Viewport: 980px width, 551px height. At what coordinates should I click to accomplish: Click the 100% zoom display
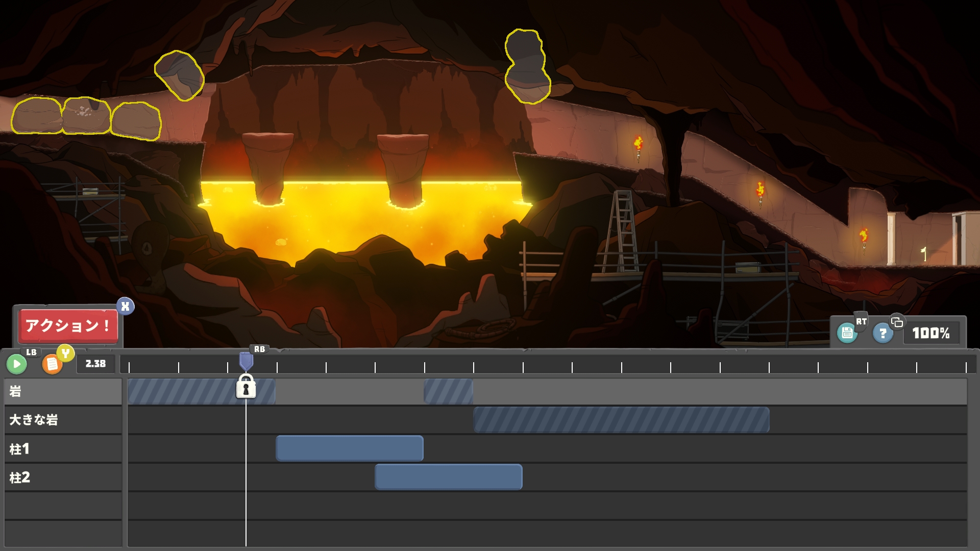tap(930, 333)
